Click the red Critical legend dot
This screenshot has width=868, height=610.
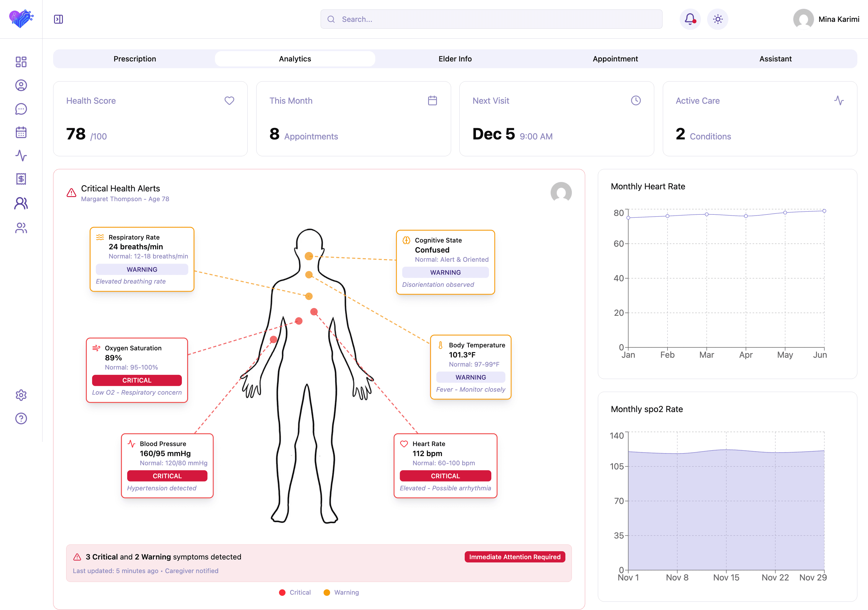click(282, 593)
